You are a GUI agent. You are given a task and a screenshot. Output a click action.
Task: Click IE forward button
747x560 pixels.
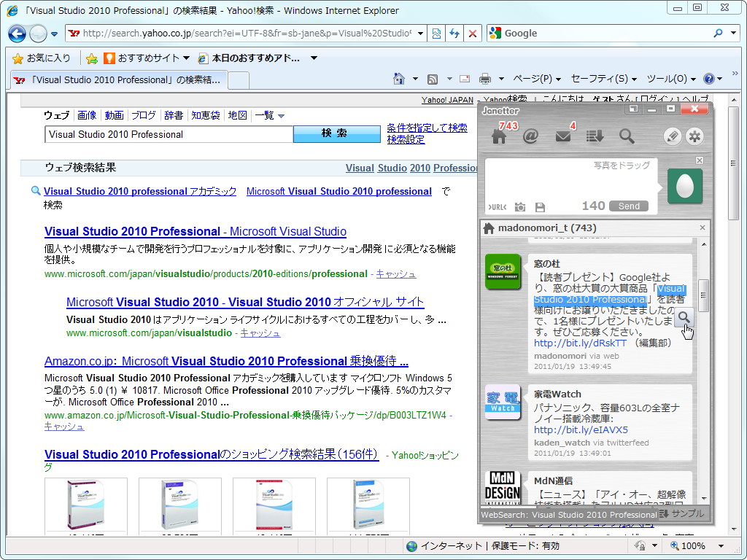pyautogui.click(x=38, y=34)
